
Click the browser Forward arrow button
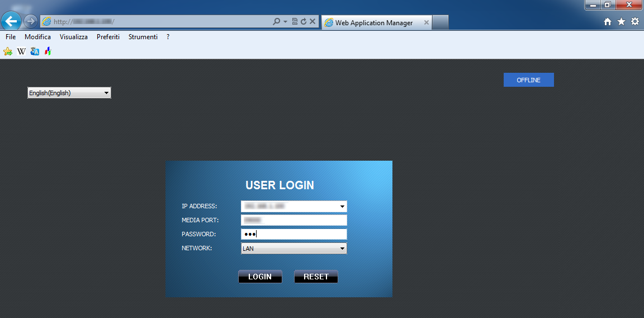pos(31,21)
